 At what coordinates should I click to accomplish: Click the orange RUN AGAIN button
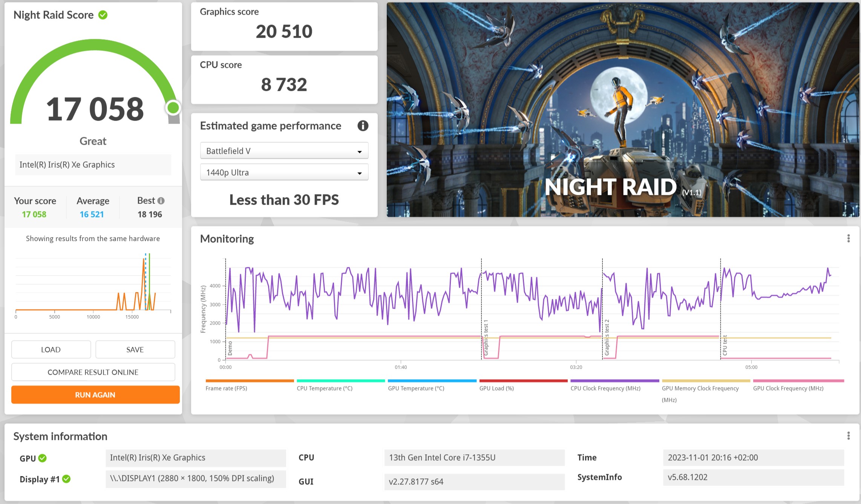click(95, 395)
